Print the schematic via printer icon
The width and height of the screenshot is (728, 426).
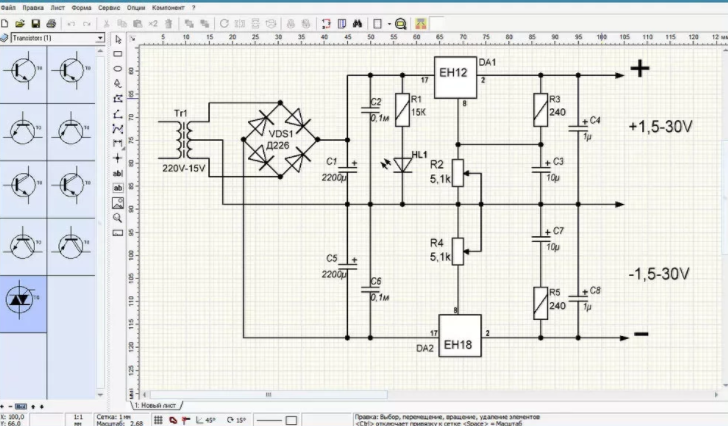pyautogui.click(x=51, y=23)
